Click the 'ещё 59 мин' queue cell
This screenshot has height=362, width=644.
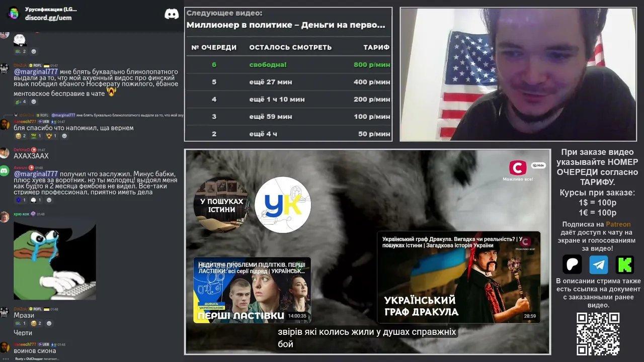[271, 117]
